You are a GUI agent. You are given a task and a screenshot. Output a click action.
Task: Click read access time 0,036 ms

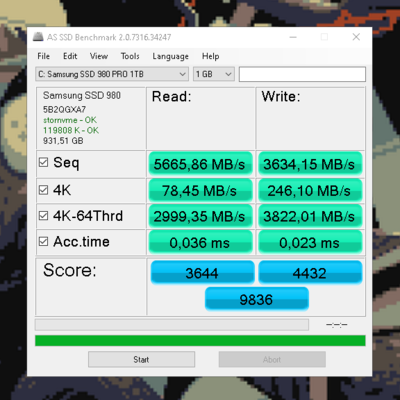pos(200,242)
